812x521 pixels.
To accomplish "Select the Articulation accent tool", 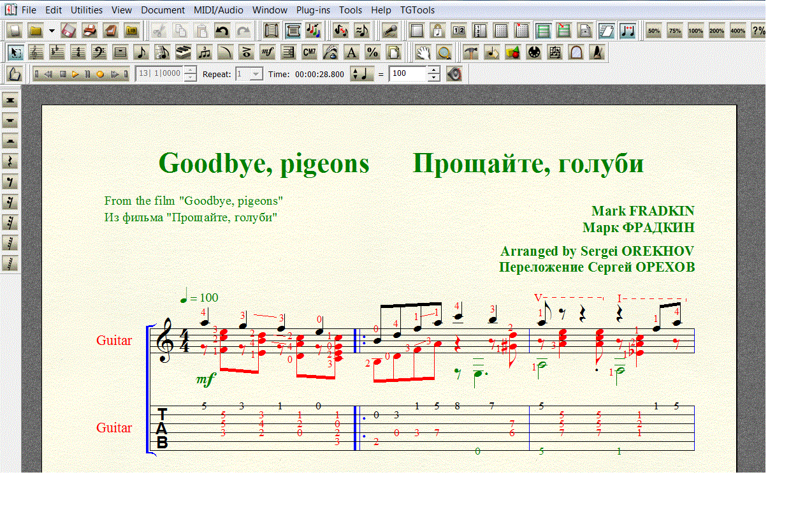I will [246, 52].
